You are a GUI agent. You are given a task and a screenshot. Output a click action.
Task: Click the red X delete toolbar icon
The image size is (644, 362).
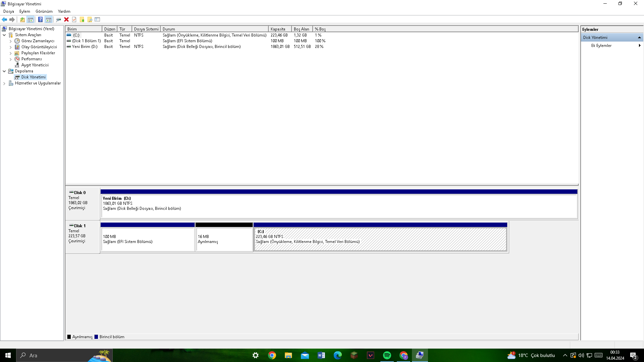click(66, 19)
